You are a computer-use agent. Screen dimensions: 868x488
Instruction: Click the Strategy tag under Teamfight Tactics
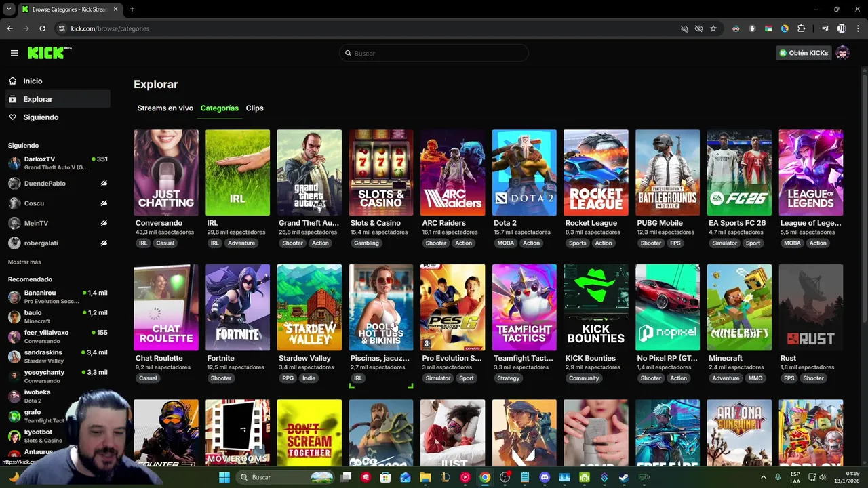pyautogui.click(x=508, y=378)
